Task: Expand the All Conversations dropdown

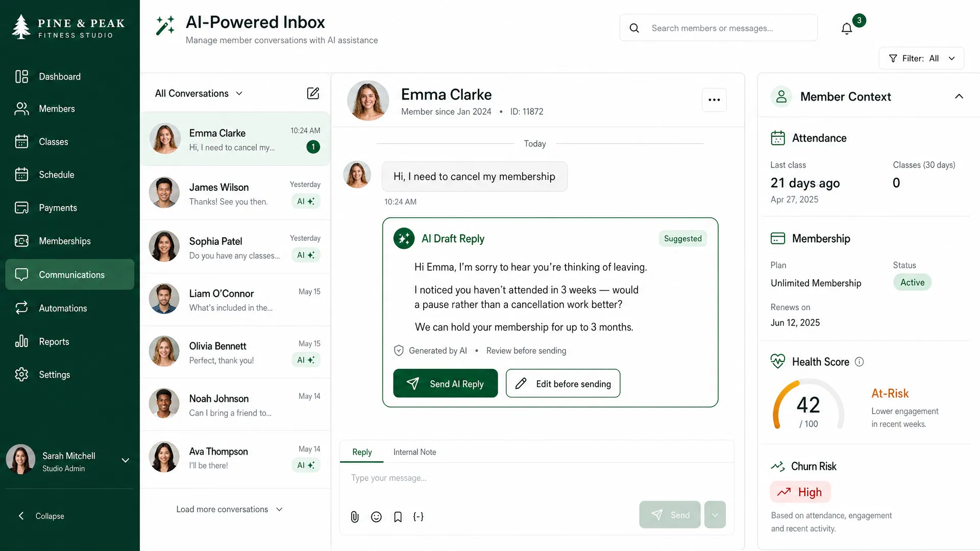Action: click(x=199, y=93)
